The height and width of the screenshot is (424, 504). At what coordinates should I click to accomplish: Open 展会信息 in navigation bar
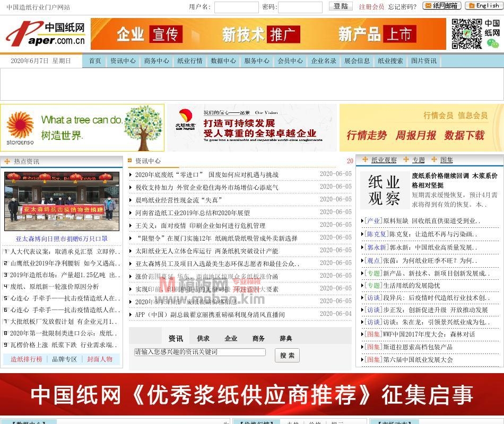point(357,61)
